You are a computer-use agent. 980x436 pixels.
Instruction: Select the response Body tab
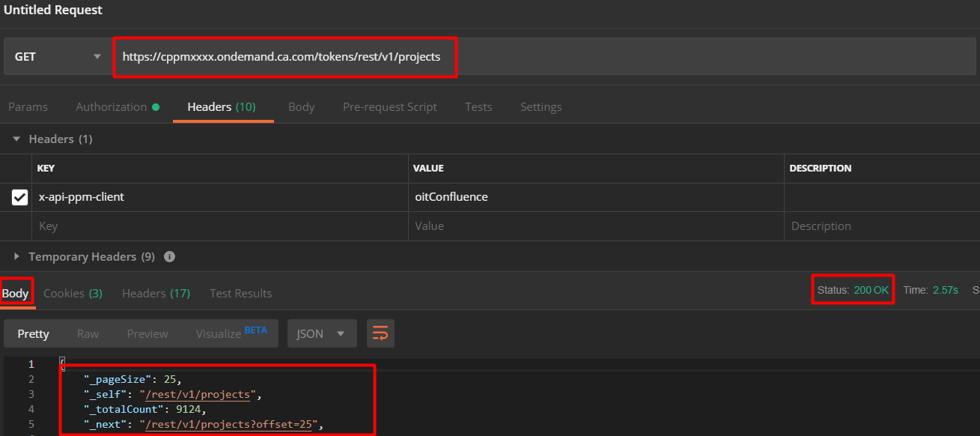click(x=15, y=294)
